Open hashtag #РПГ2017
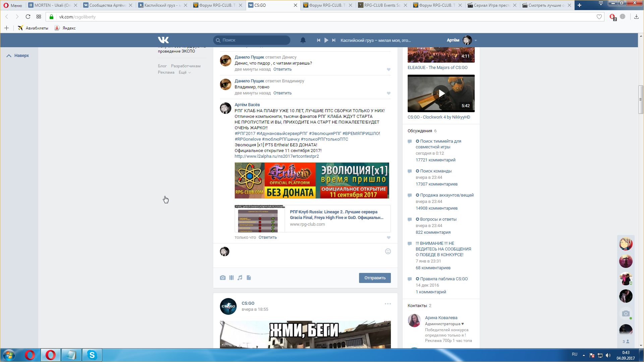The width and height of the screenshot is (644, 362). pyautogui.click(x=245, y=134)
